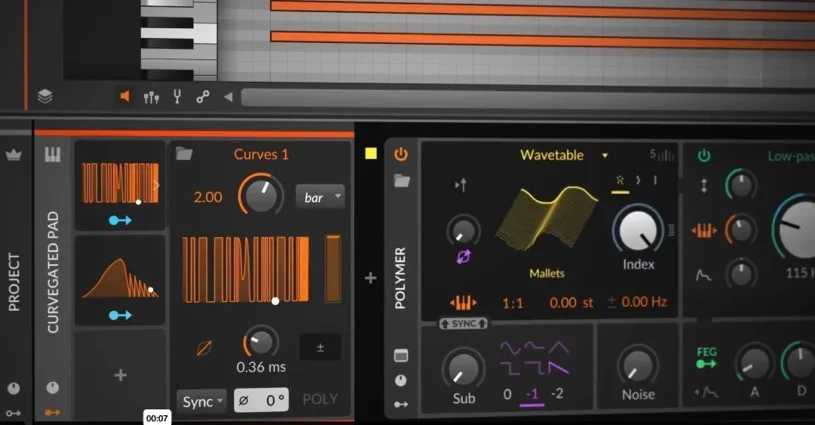Click the 0.00 st pitch value

pyautogui.click(x=571, y=302)
